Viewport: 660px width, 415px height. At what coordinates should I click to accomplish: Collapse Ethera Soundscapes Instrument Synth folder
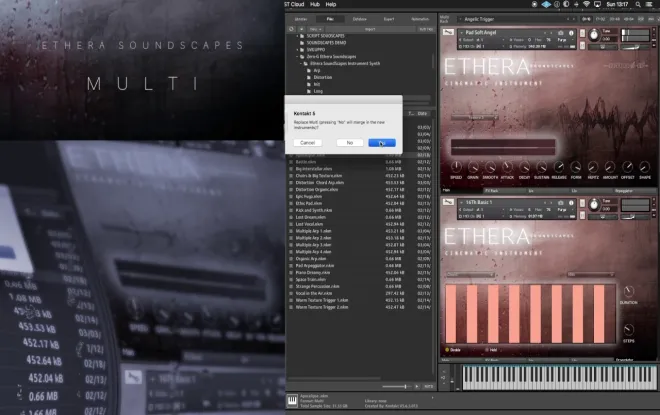point(301,64)
